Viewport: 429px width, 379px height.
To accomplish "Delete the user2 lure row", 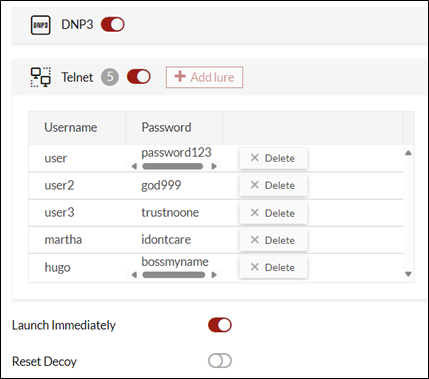I will click(x=273, y=185).
